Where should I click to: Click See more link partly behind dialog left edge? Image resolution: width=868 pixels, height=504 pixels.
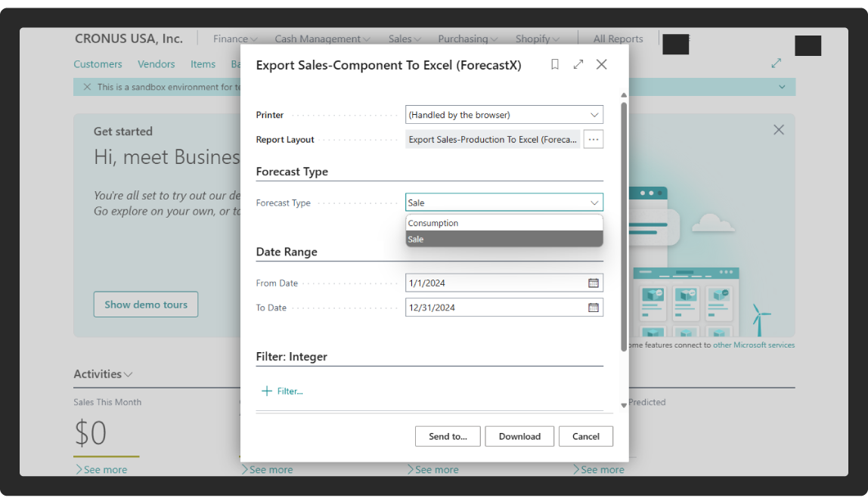(x=268, y=469)
